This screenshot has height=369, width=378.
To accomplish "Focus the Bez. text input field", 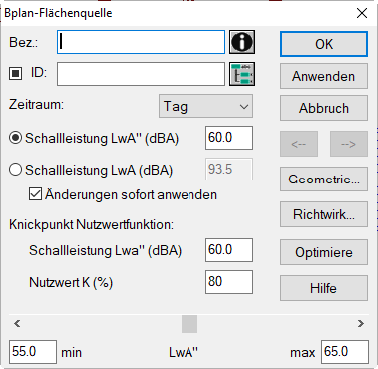I will [x=141, y=42].
